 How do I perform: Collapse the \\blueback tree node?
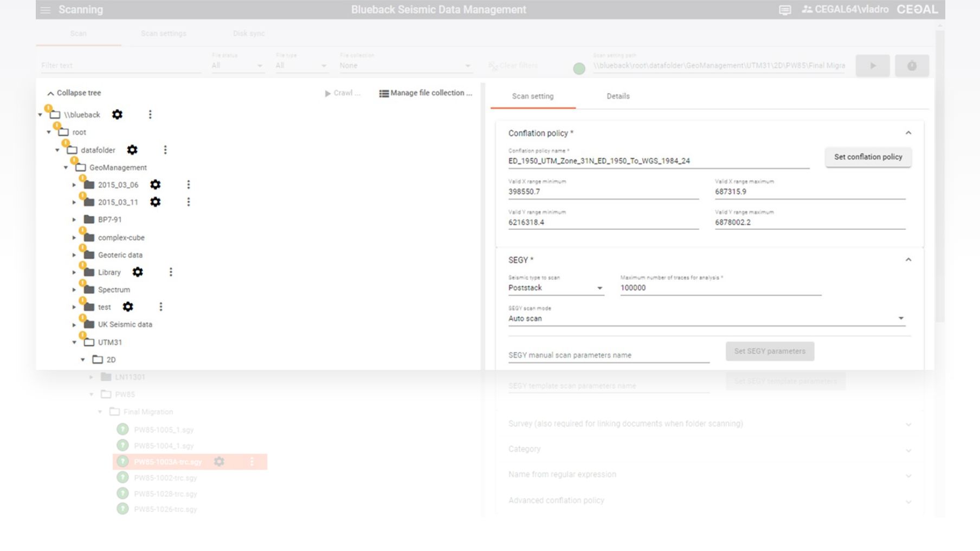40,115
